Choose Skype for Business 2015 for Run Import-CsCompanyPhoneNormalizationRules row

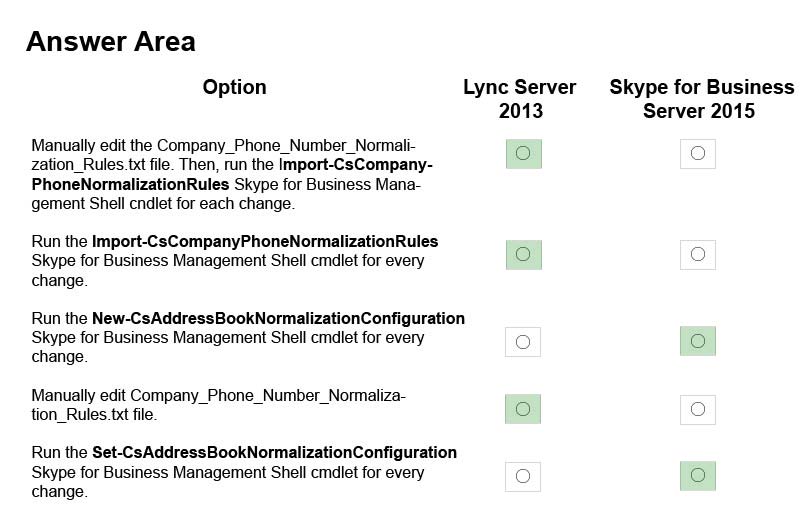(697, 254)
